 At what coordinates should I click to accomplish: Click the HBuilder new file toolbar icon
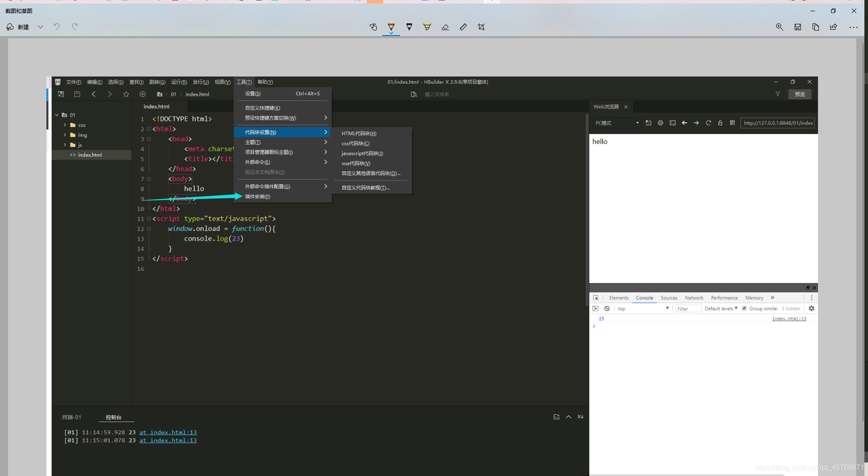click(61, 94)
